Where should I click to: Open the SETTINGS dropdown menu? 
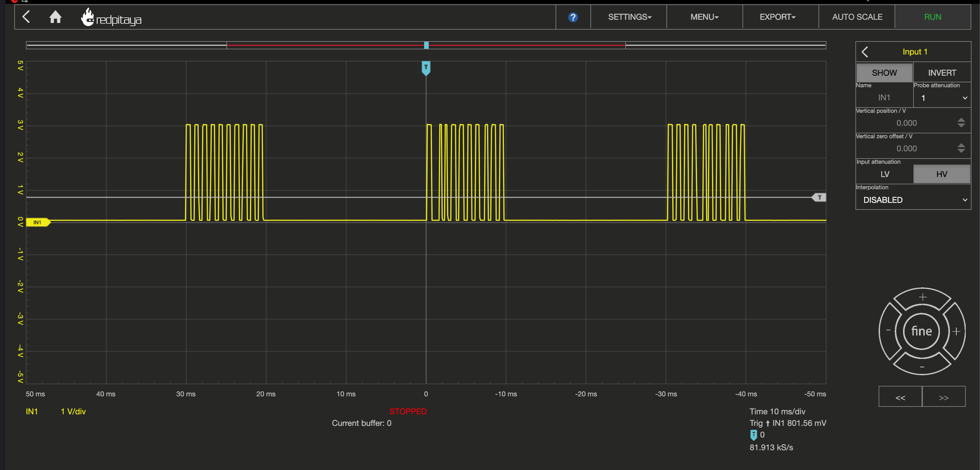[629, 17]
